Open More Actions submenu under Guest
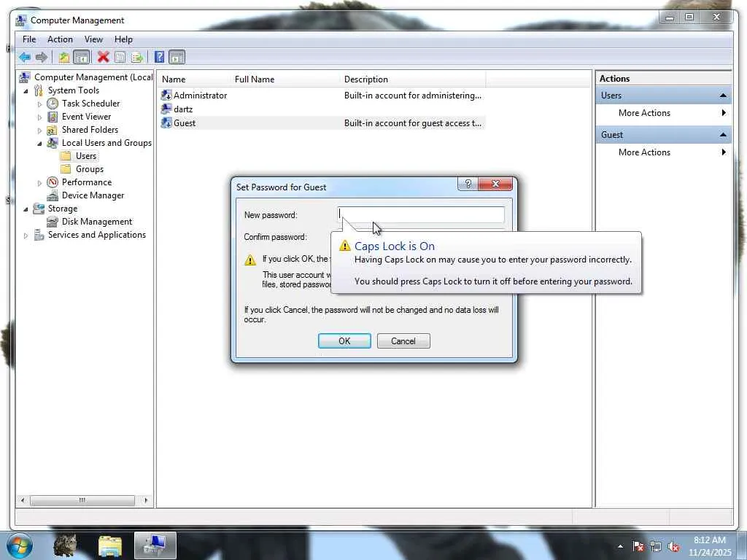Viewport: 747px width, 560px height. point(663,152)
